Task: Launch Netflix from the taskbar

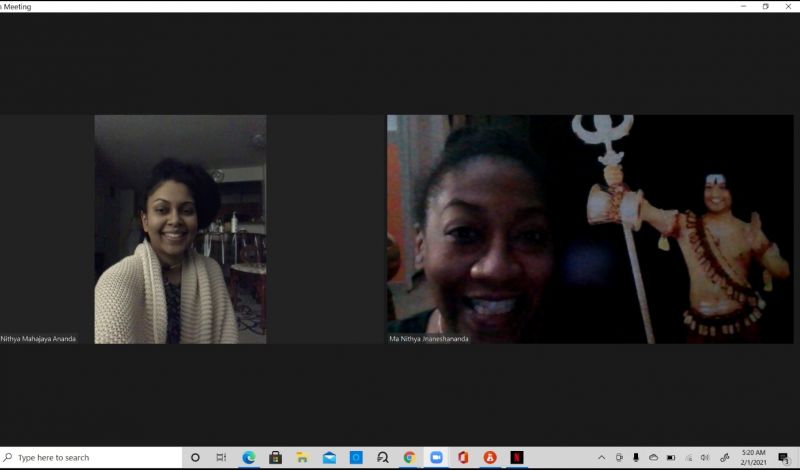Action: pos(517,457)
